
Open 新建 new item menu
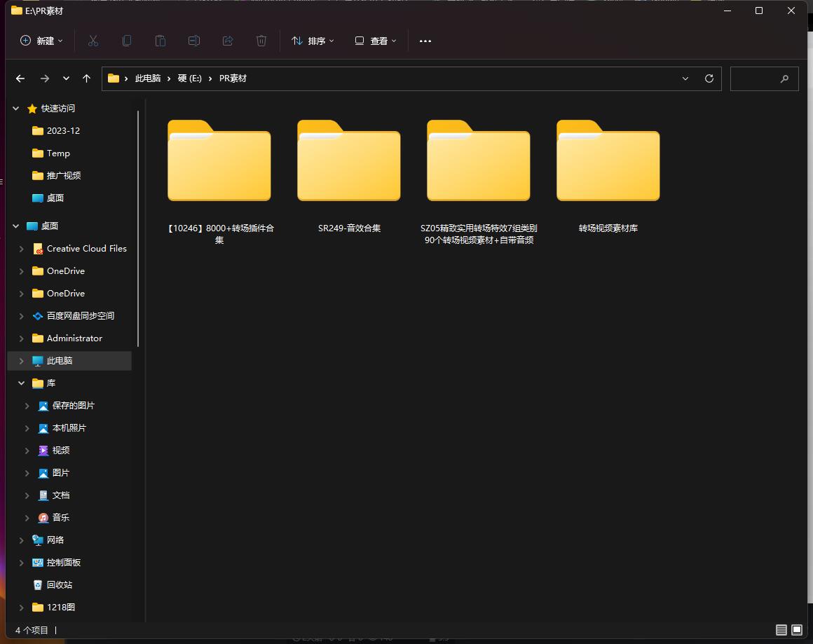tap(41, 41)
